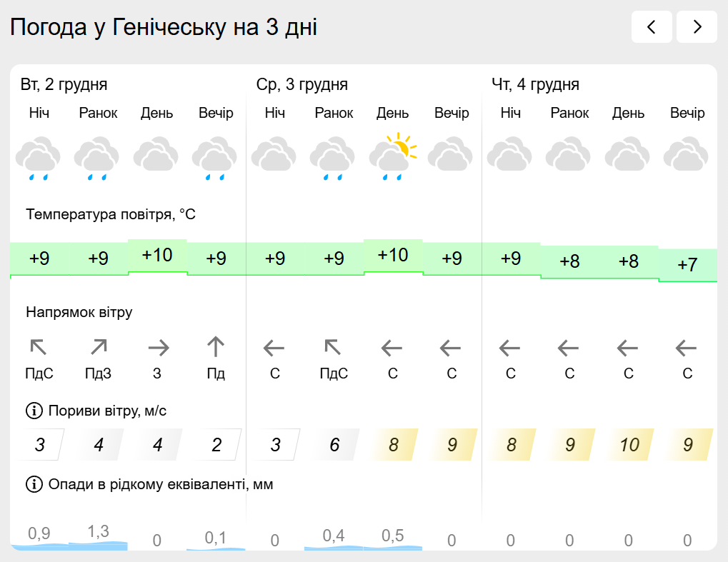Screen dimensions: 728x562
Task: Click the sunny cloud icon for Wednesday День
Action: tap(393, 156)
